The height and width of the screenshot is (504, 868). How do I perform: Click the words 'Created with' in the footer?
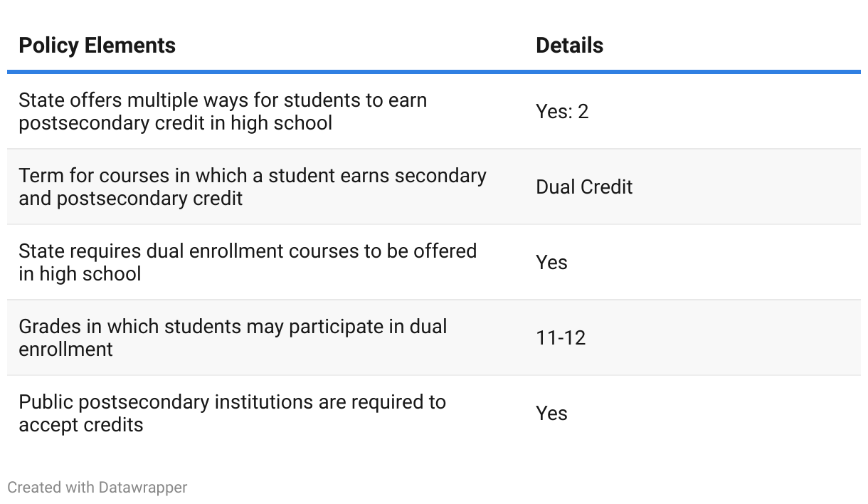click(x=51, y=488)
